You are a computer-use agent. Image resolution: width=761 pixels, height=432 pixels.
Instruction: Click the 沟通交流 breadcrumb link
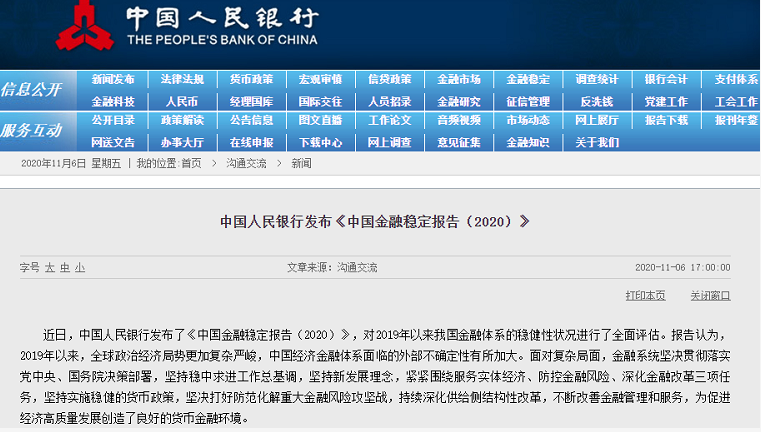tap(245, 163)
